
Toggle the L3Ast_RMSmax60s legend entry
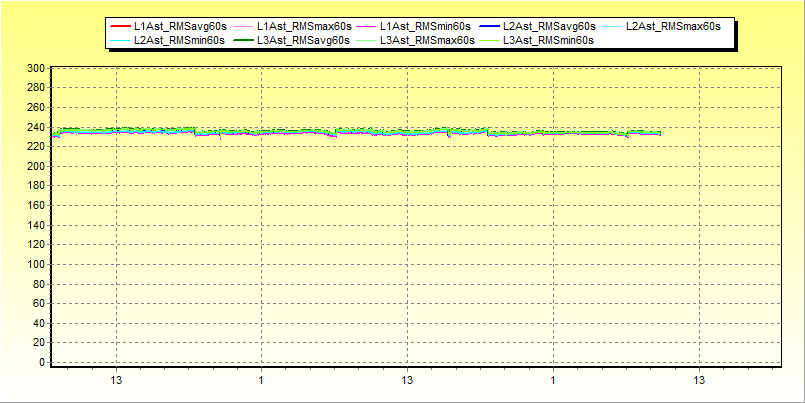pyautogui.click(x=427, y=41)
